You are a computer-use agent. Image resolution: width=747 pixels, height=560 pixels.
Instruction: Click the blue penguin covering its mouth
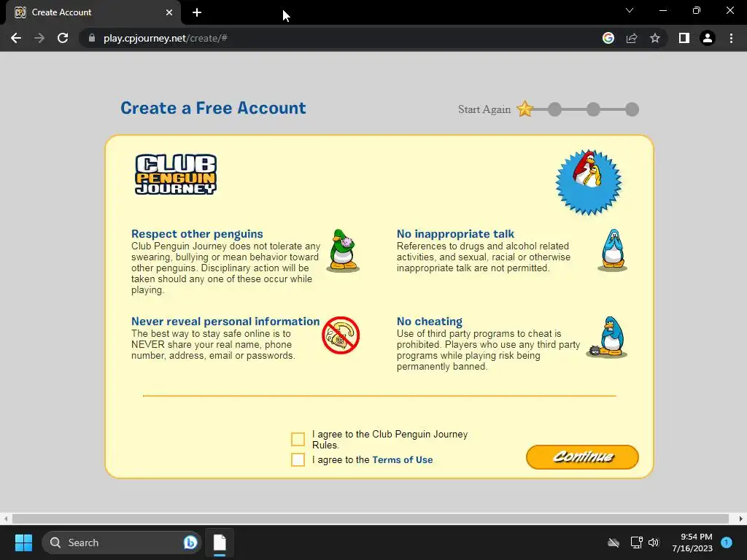[x=613, y=251]
